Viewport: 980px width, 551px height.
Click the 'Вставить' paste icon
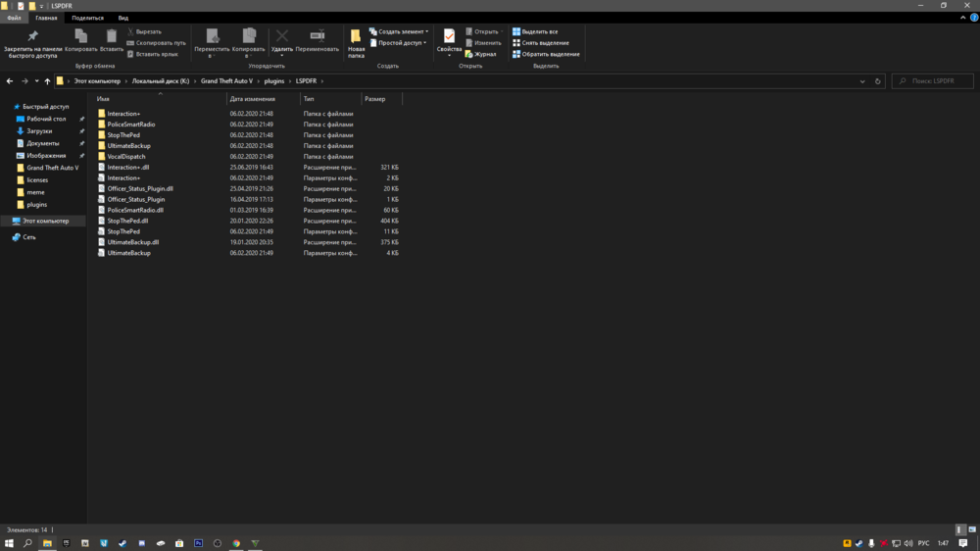click(112, 35)
